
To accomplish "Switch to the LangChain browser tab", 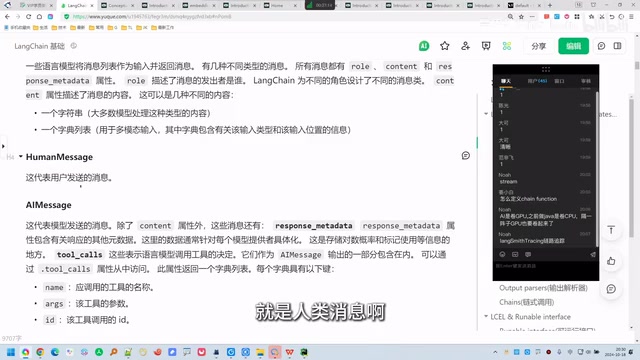I will [77, 5].
